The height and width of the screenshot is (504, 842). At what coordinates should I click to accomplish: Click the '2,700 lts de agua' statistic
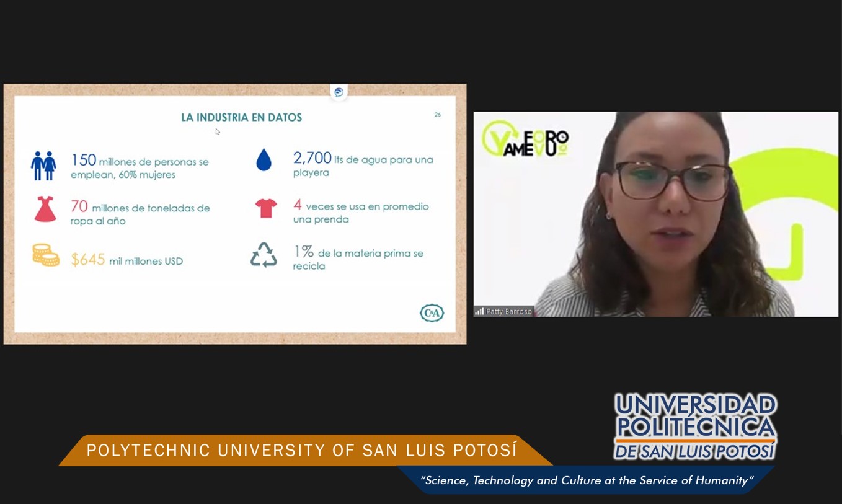[363, 165]
